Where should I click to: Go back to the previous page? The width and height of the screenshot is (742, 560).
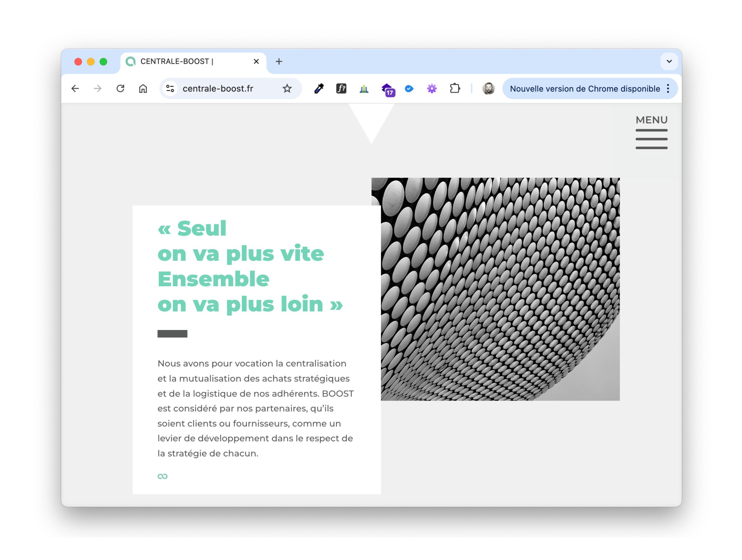(75, 89)
